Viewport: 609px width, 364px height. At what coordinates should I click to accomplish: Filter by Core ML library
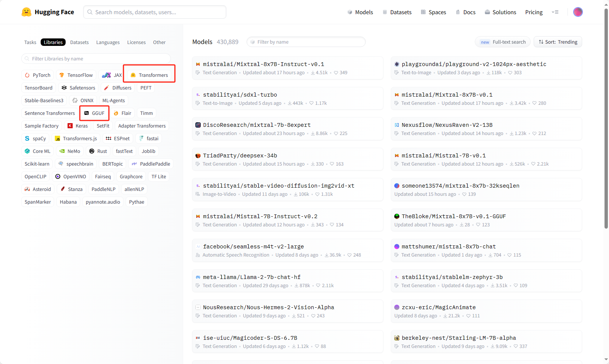pos(38,151)
